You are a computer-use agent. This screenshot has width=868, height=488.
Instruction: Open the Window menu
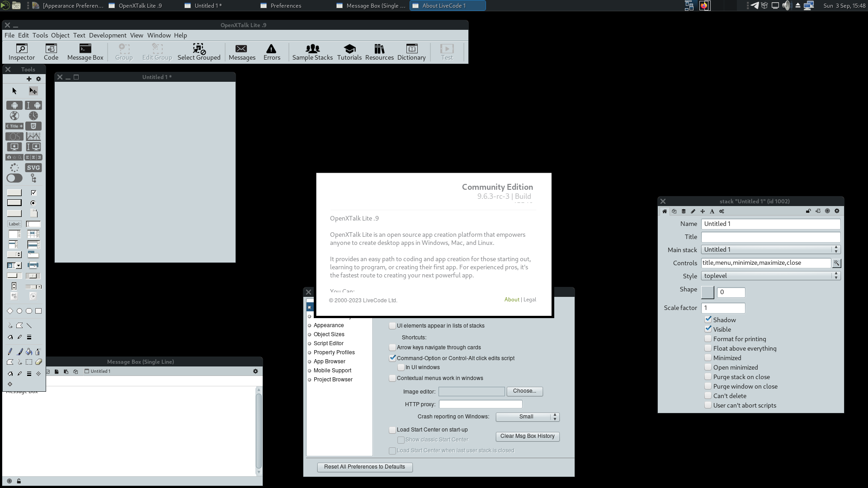(x=159, y=35)
